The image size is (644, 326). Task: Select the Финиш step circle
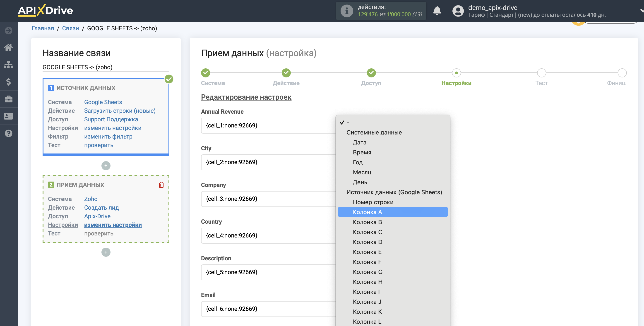click(622, 73)
